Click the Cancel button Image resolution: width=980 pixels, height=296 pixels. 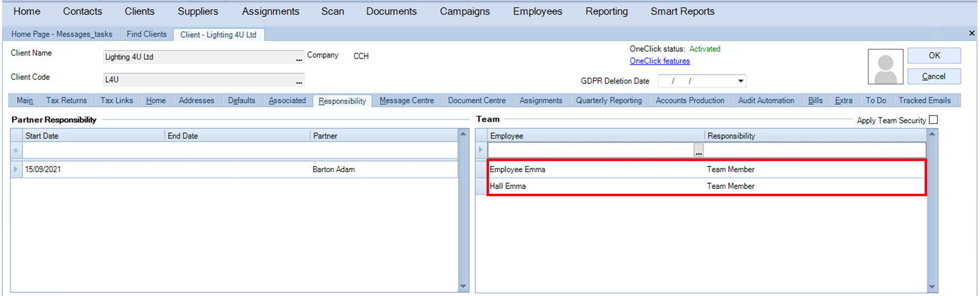(x=934, y=76)
